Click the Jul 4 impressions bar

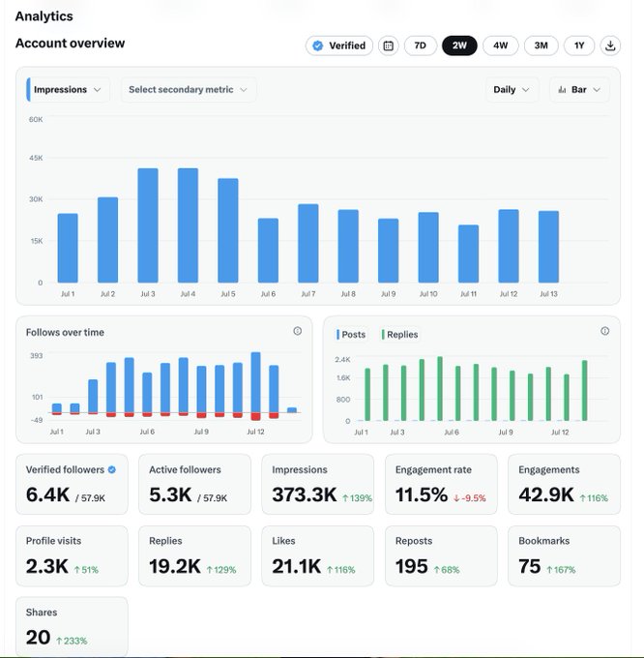(x=188, y=225)
